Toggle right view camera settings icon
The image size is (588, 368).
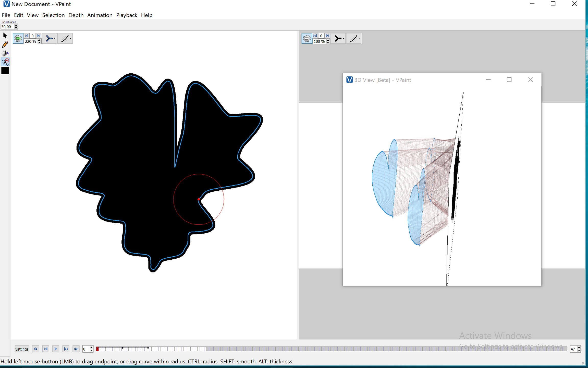tap(307, 39)
